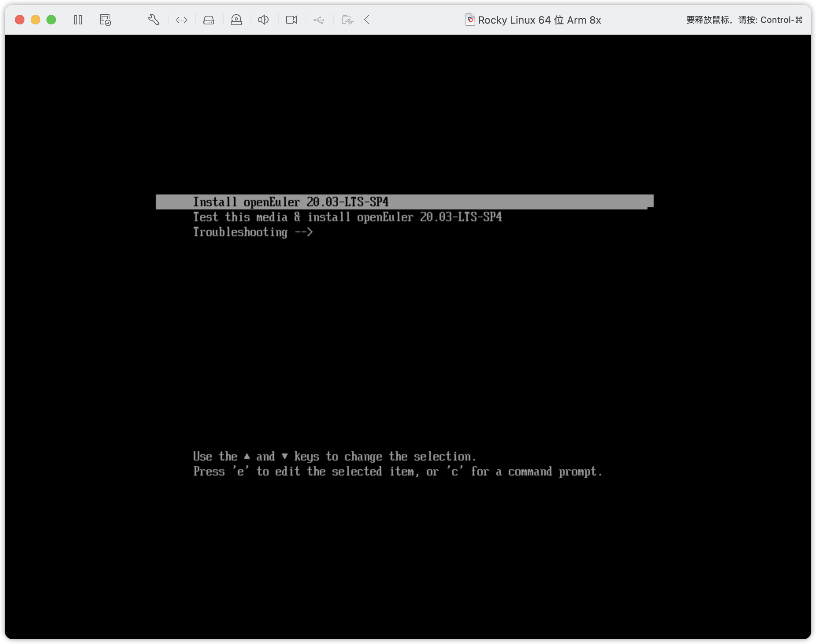Image resolution: width=816 pixels, height=644 pixels.
Task: Open the Troubleshooting submenu entry
Action: click(252, 232)
